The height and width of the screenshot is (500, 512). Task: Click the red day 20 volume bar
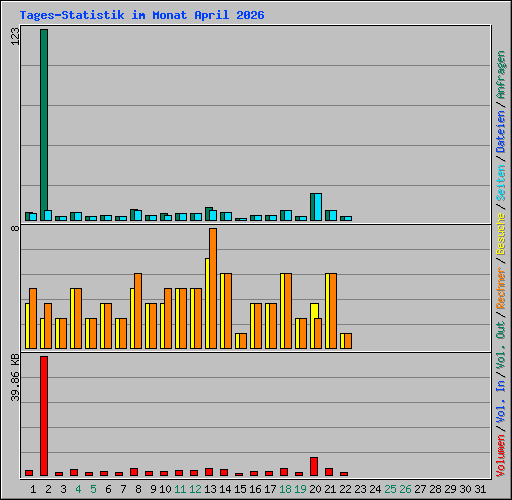click(x=314, y=466)
